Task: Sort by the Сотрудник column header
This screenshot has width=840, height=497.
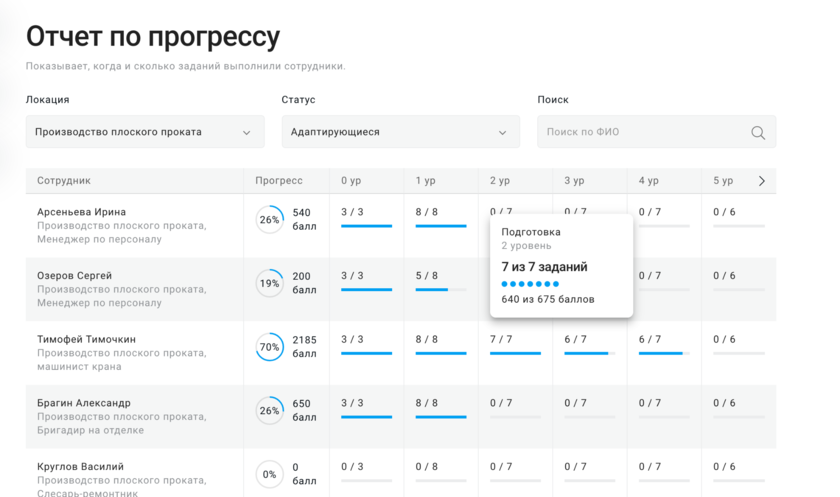Action: [x=64, y=181]
